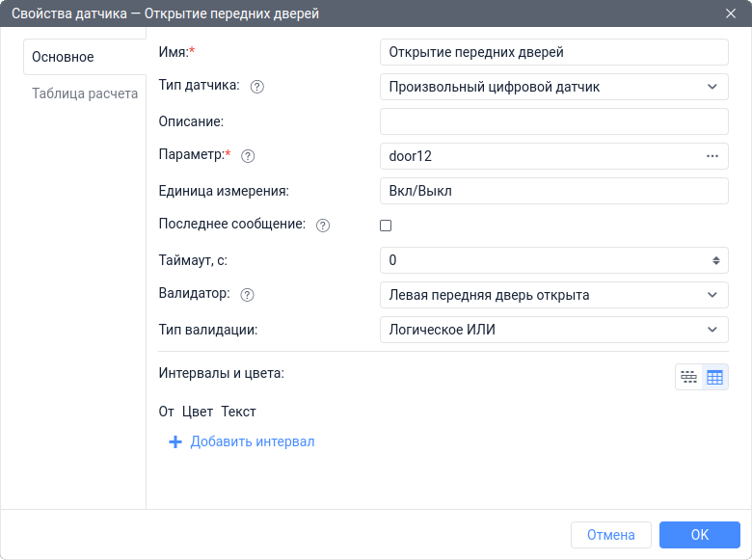
Task: Switch intervals to scale view icon
Action: click(x=688, y=377)
